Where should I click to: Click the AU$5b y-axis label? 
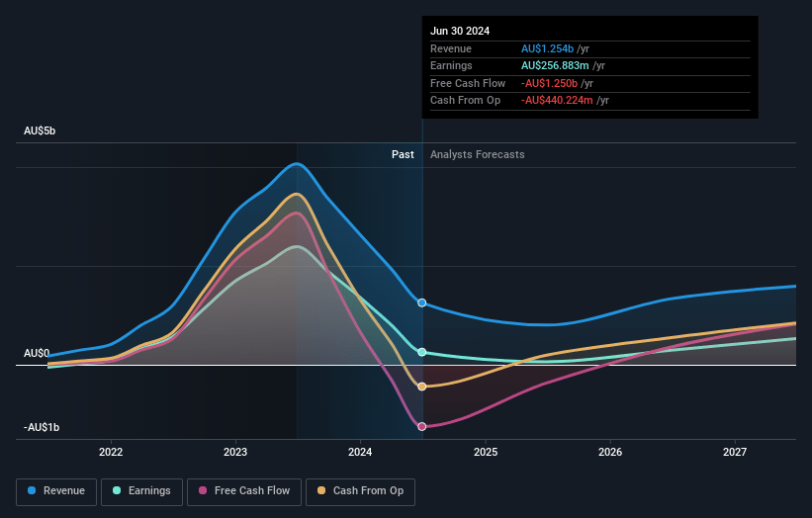40,130
